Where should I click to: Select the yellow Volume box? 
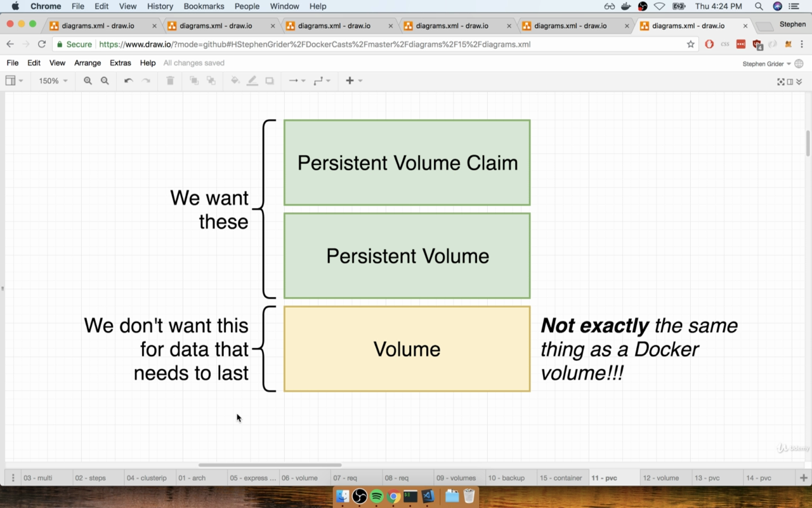point(407,349)
